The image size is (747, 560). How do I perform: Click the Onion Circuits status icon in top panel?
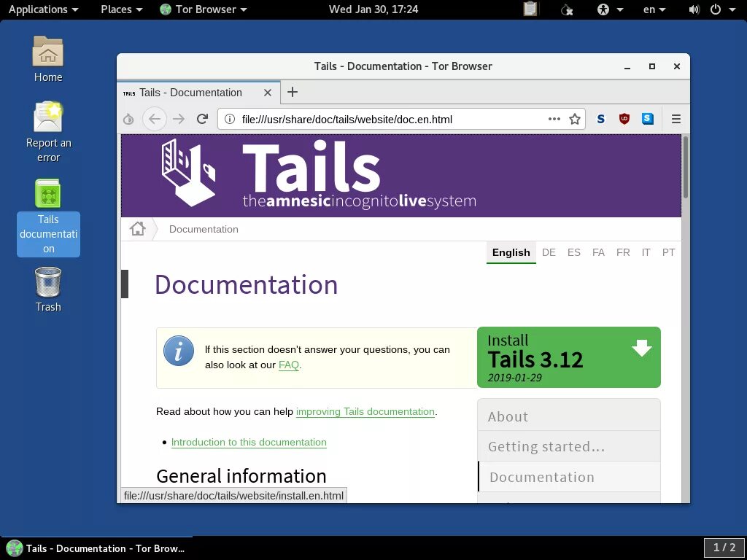pos(566,9)
